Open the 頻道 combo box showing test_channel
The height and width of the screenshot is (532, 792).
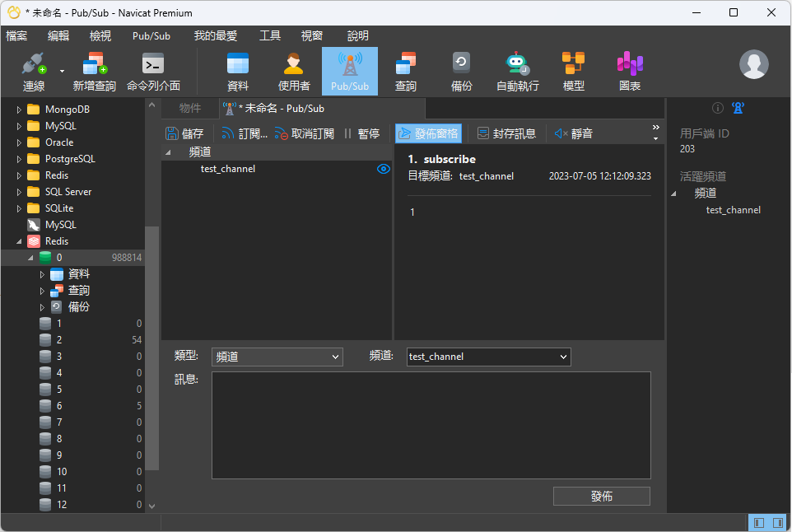(x=487, y=357)
